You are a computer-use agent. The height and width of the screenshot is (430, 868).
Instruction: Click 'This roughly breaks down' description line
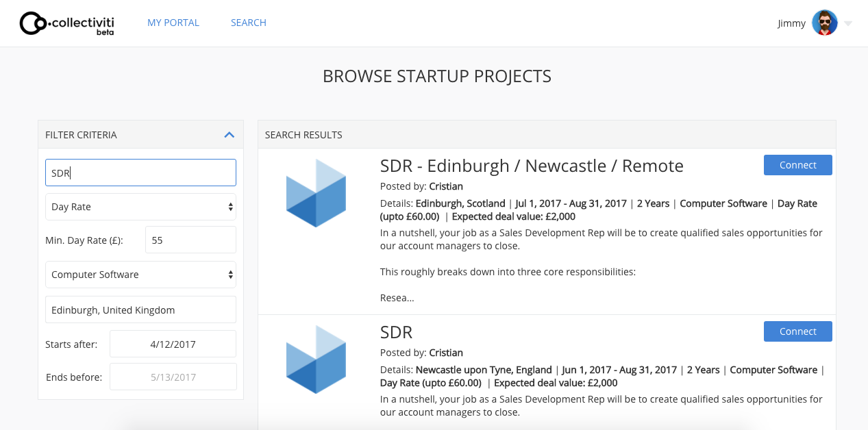point(508,272)
